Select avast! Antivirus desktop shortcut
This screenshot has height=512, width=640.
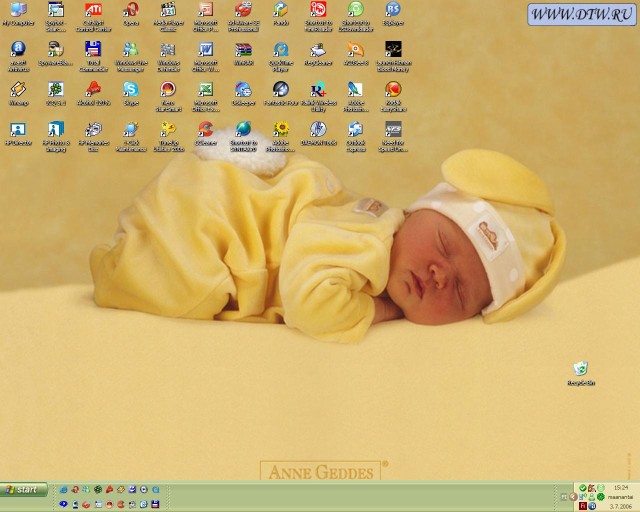[18, 56]
